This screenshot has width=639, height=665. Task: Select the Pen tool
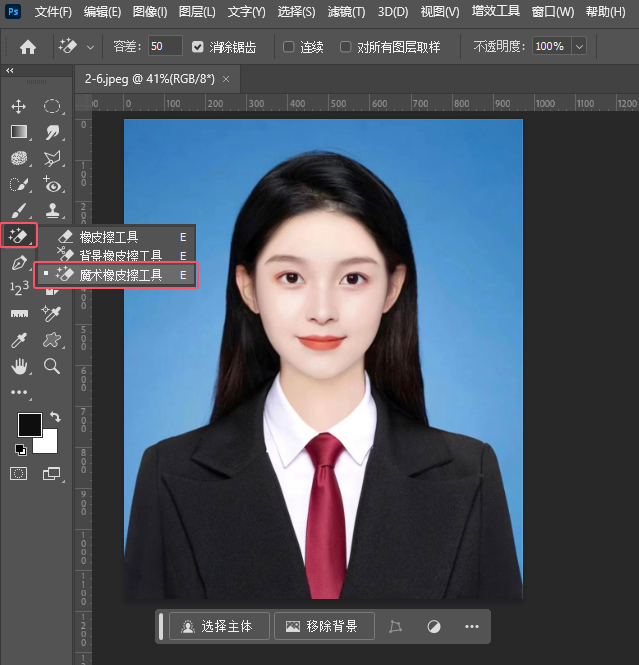point(19,263)
